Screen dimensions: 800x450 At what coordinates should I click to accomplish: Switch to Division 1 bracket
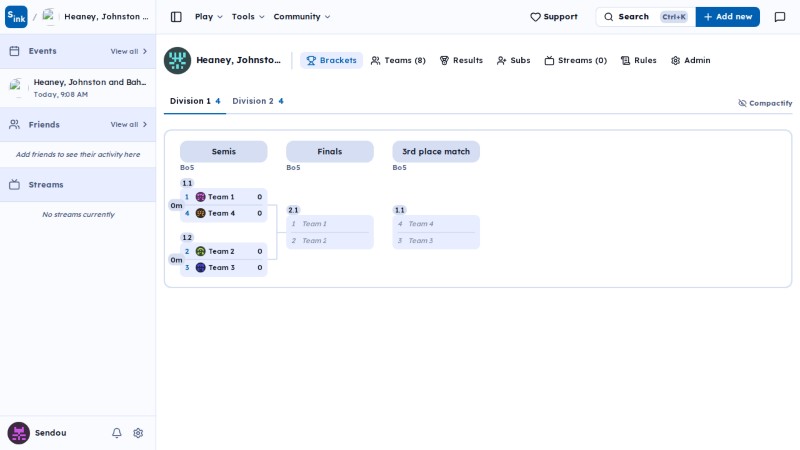click(195, 101)
